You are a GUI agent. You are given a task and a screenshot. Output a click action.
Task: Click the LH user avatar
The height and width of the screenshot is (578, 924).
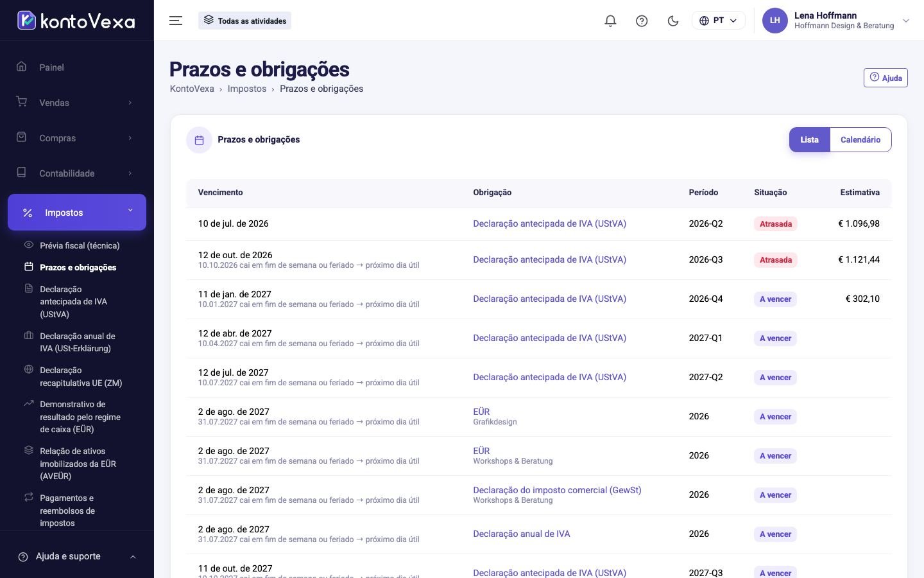[x=774, y=21]
